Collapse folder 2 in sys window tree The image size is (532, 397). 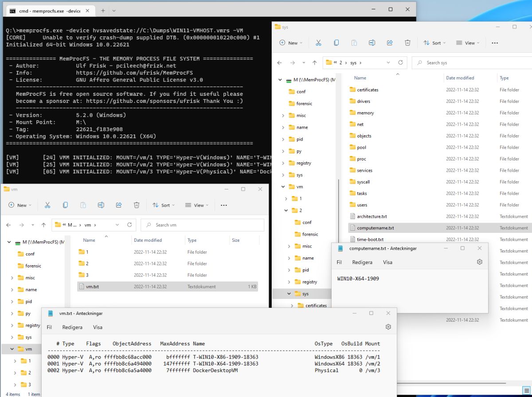[x=286, y=210]
